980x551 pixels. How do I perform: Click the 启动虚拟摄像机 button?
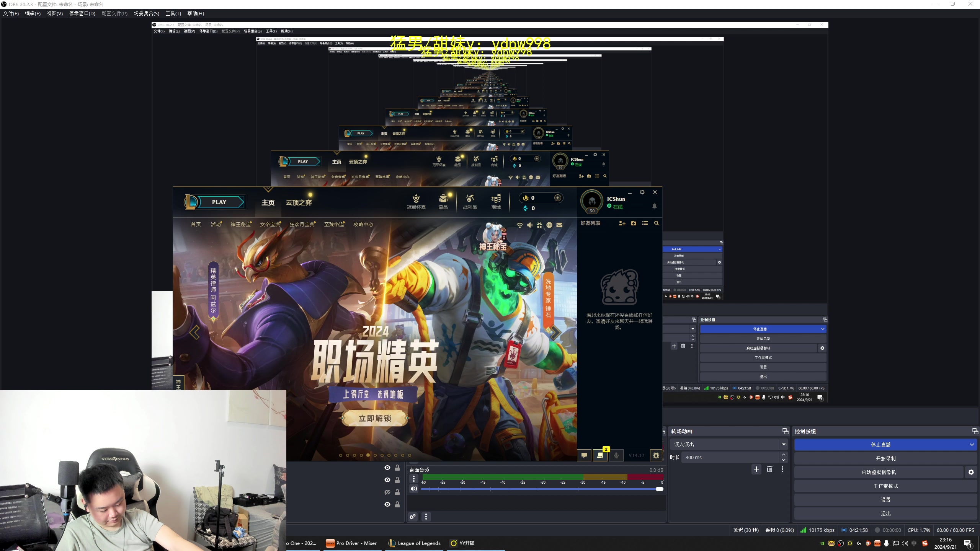879,472
